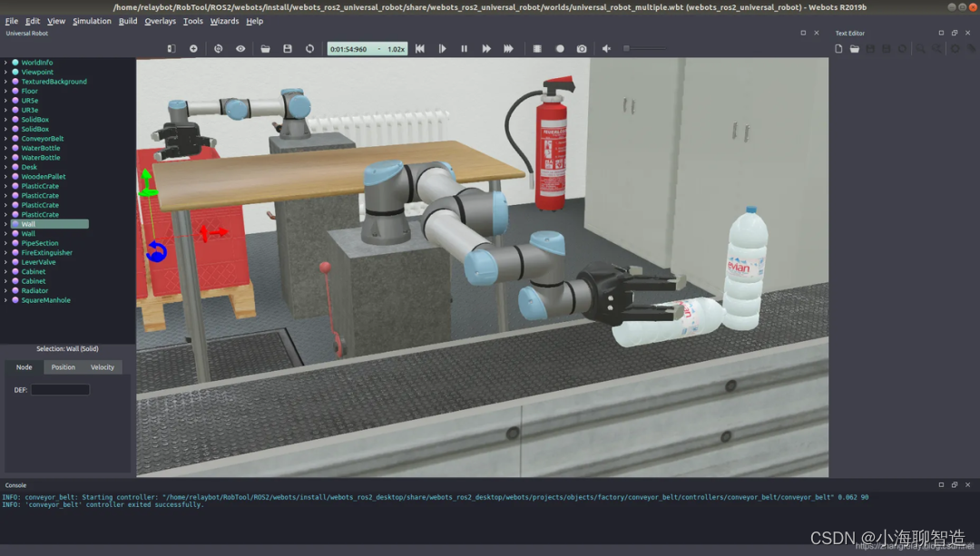Maximize the 3D view panel
980x556 pixels.
pyautogui.click(x=803, y=34)
